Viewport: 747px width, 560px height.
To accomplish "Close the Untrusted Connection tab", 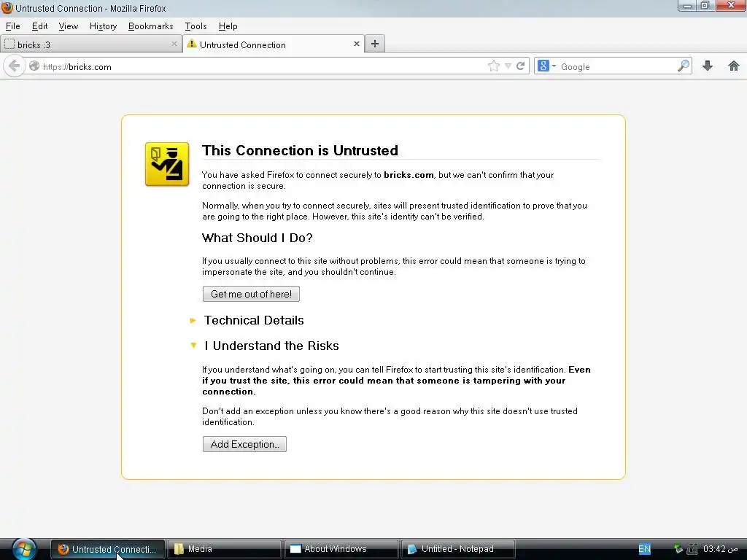I will (356, 44).
